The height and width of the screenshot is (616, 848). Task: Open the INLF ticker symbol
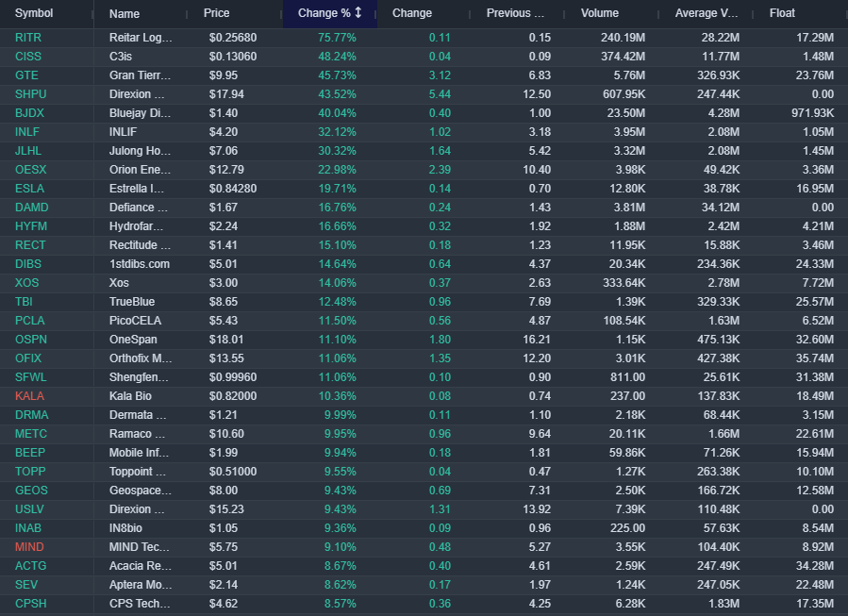coord(27,132)
